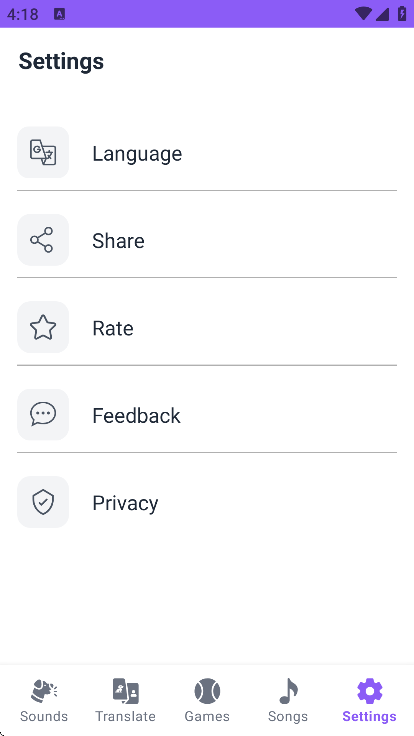Tap the dog barking Sounds icon
The width and height of the screenshot is (414, 736).
pyautogui.click(x=44, y=691)
